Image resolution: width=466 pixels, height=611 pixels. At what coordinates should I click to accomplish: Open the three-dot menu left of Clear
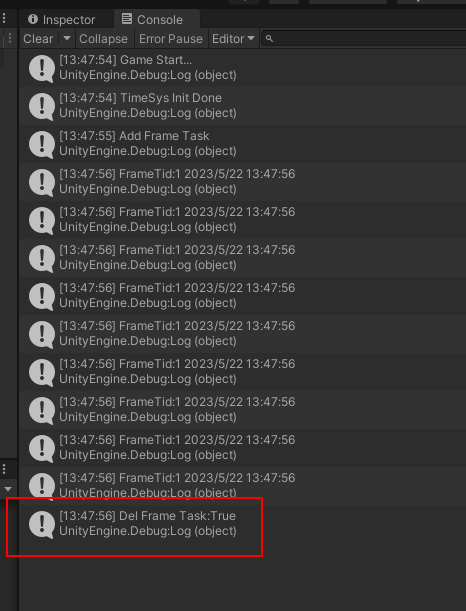click(x=10, y=39)
